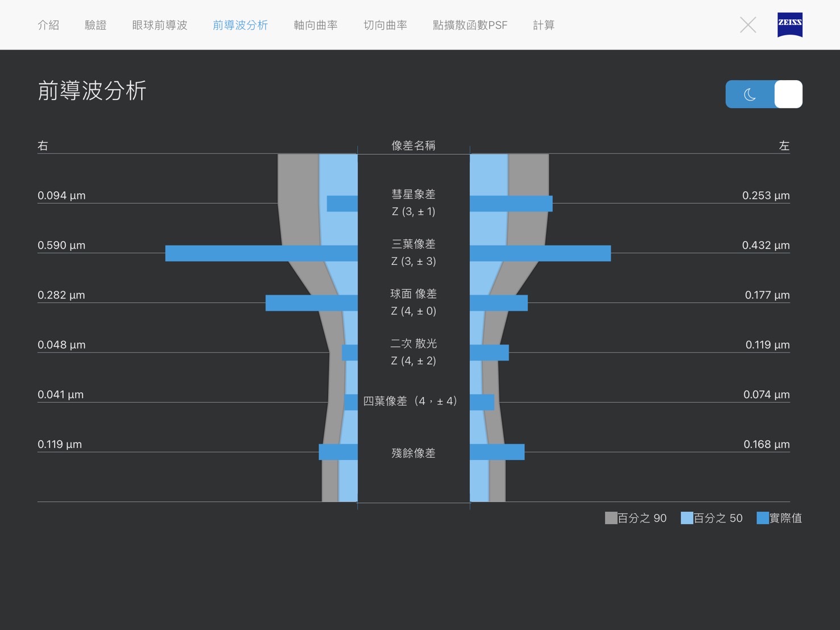Click the 百分之 50 legend swatch

686,518
